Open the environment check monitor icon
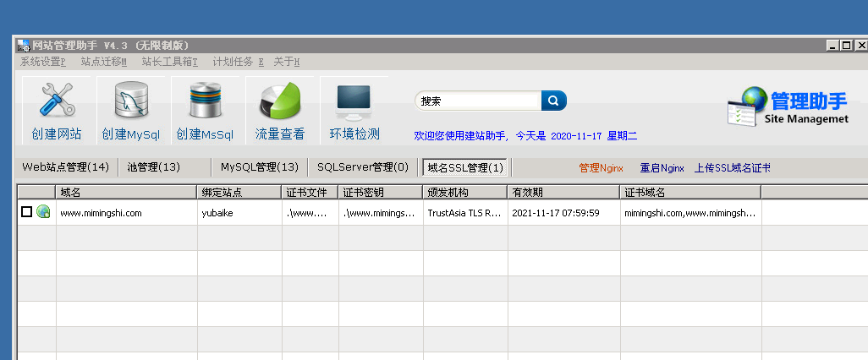The image size is (868, 360). pyautogui.click(x=354, y=102)
